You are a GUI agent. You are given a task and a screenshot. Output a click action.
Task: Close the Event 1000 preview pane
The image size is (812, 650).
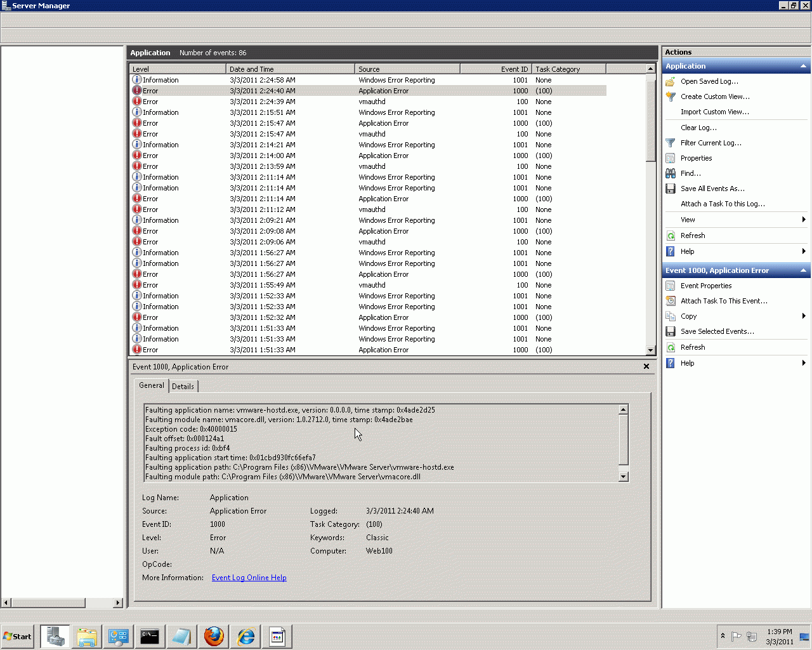[x=646, y=366]
